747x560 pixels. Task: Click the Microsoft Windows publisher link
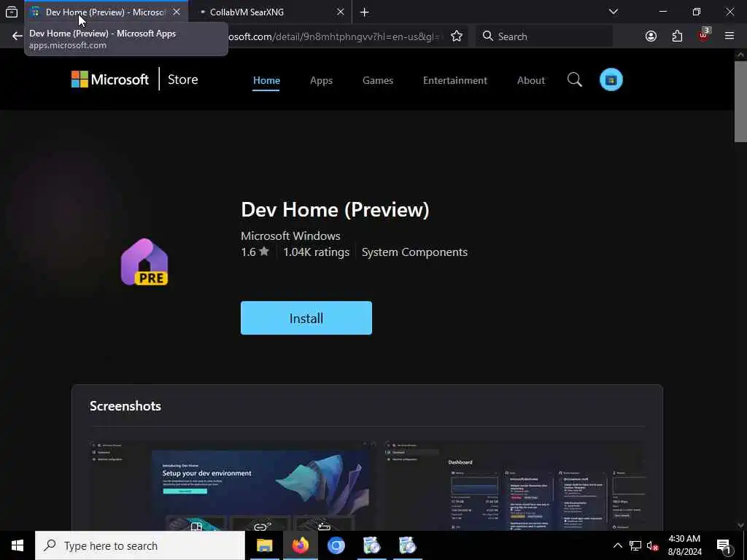pyautogui.click(x=290, y=236)
